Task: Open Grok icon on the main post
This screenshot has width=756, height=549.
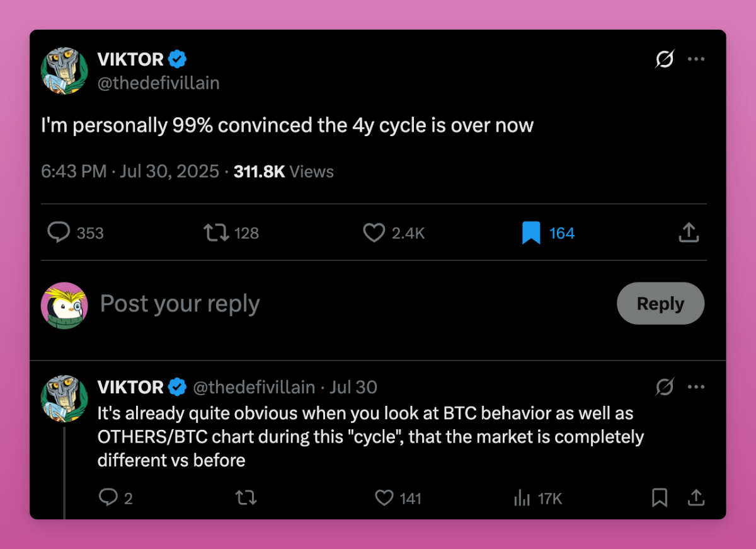Action: (x=665, y=59)
